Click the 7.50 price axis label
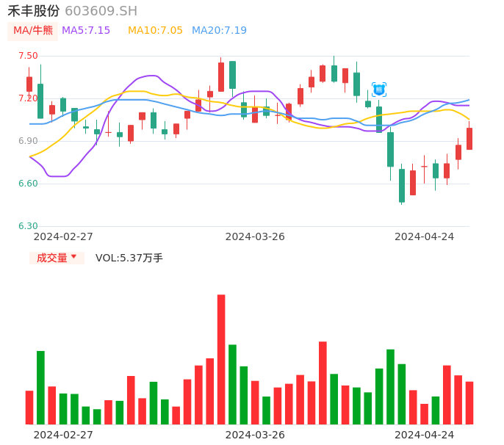The height and width of the screenshot is (445, 504). [x=28, y=56]
